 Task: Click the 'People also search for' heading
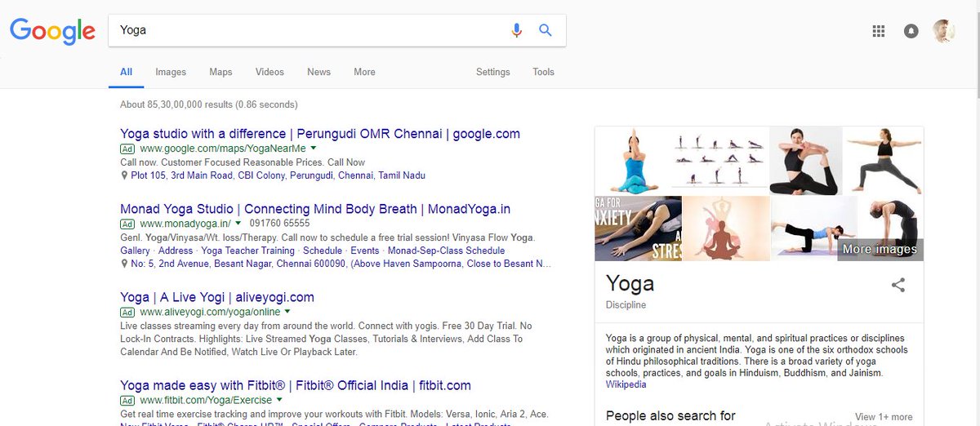670,416
